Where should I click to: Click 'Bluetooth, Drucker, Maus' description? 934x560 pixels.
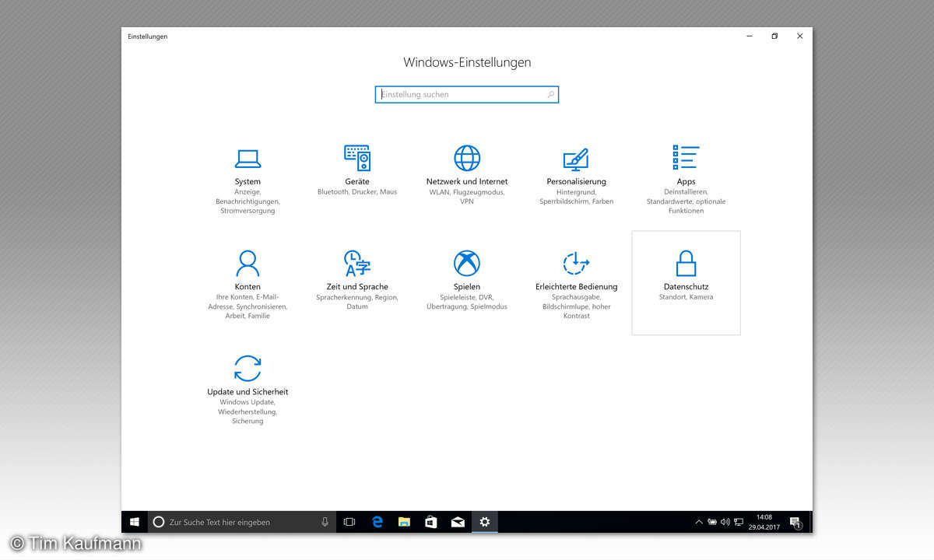pos(357,192)
